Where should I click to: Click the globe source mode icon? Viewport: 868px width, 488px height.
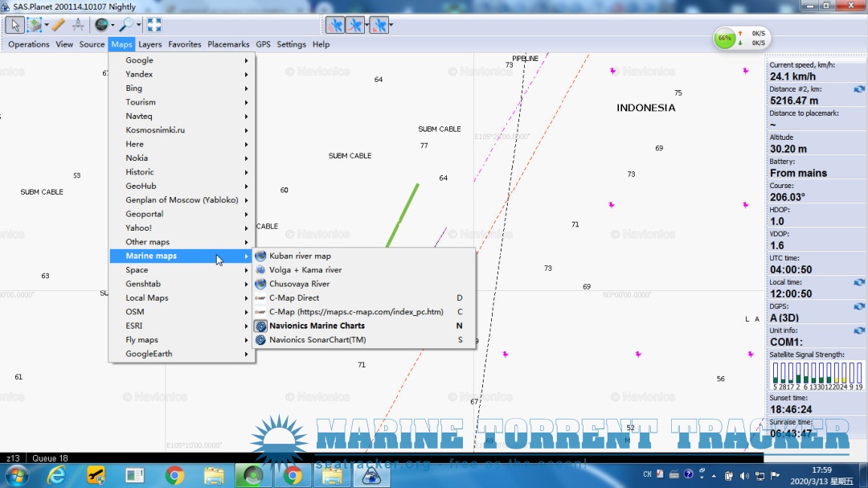101,25
